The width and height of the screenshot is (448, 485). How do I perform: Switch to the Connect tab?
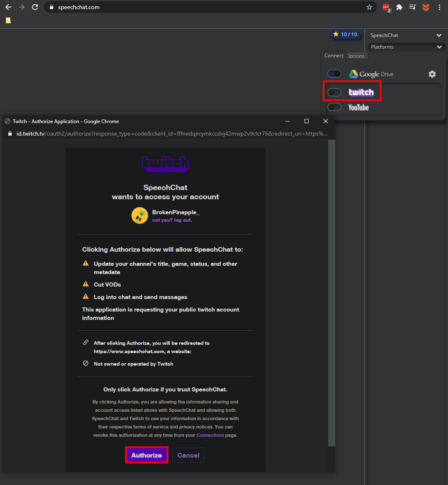(x=334, y=56)
